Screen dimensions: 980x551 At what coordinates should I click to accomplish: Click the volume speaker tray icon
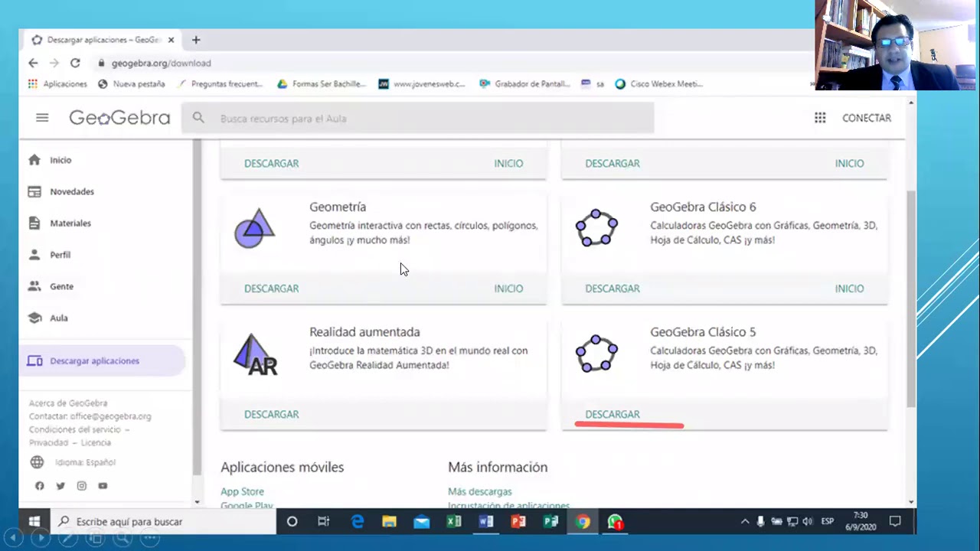[x=807, y=522]
